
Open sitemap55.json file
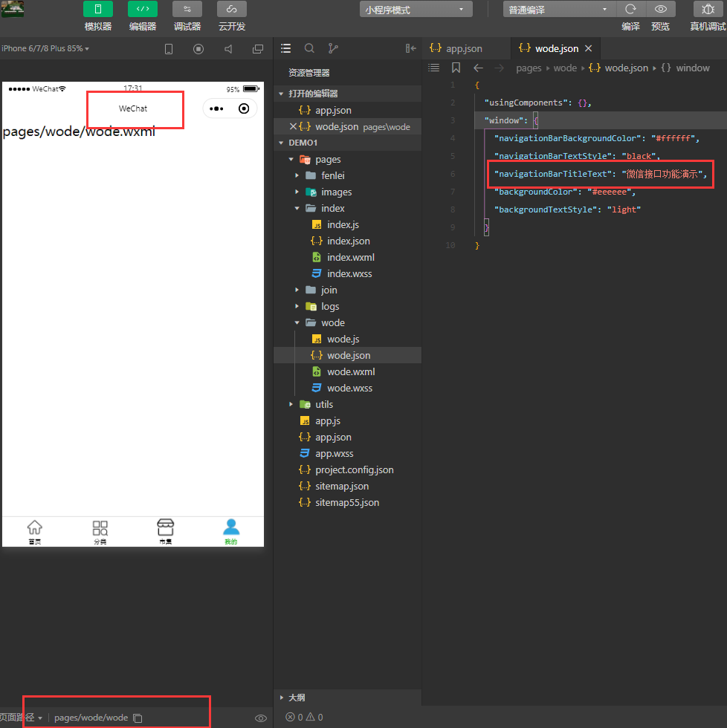(347, 503)
